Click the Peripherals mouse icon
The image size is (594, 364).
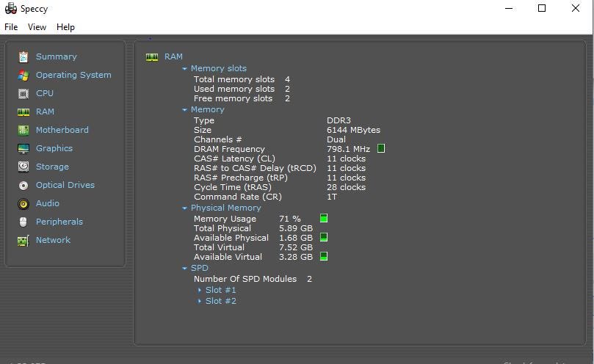coord(23,222)
